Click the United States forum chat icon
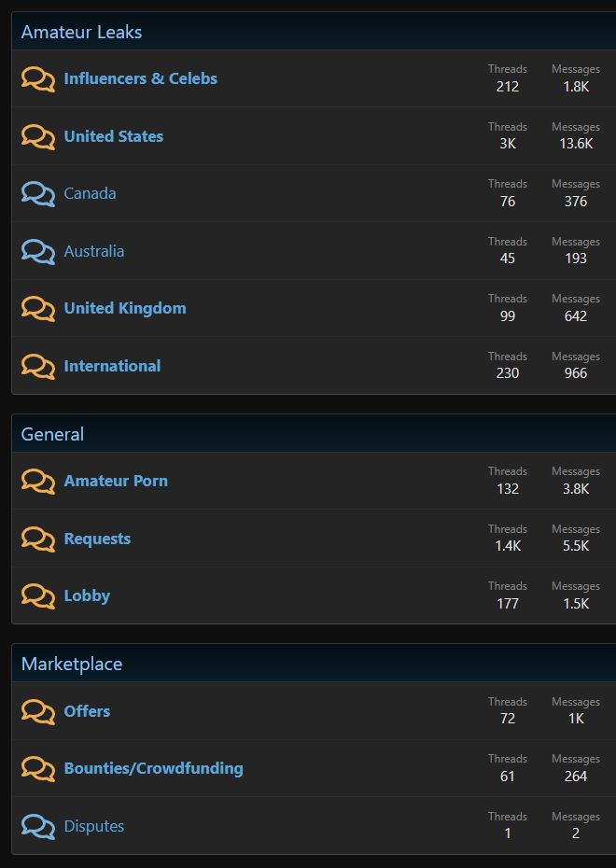The width and height of the screenshot is (616, 868). (x=38, y=137)
